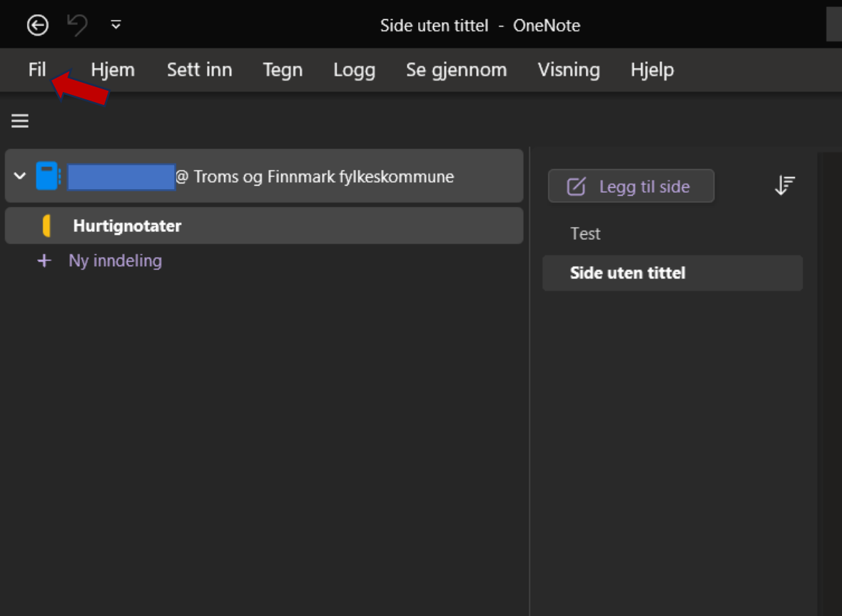The height and width of the screenshot is (616, 842).
Task: Open the Quick Access Toolbar customize dropdown
Action: (x=116, y=25)
